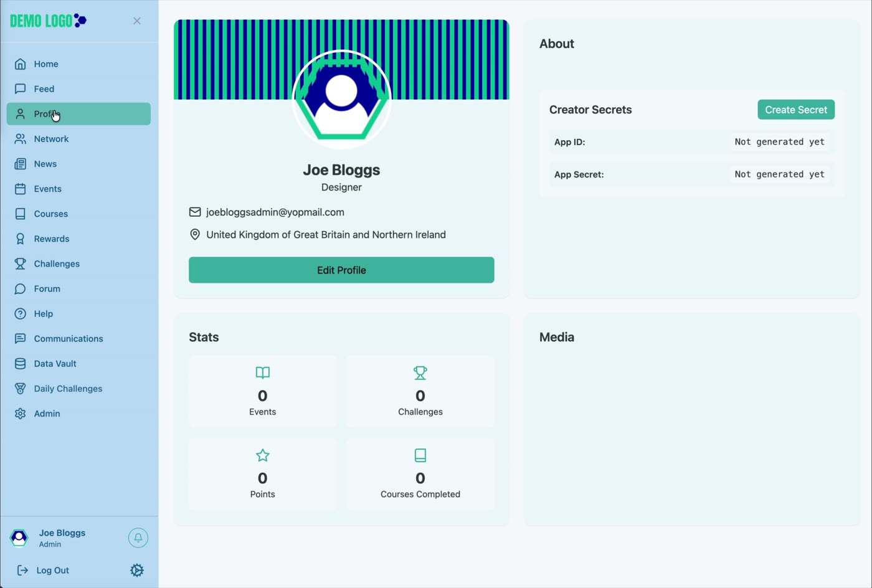This screenshot has height=588, width=872.
Task: Click the 'About' section heading
Action: point(557,44)
